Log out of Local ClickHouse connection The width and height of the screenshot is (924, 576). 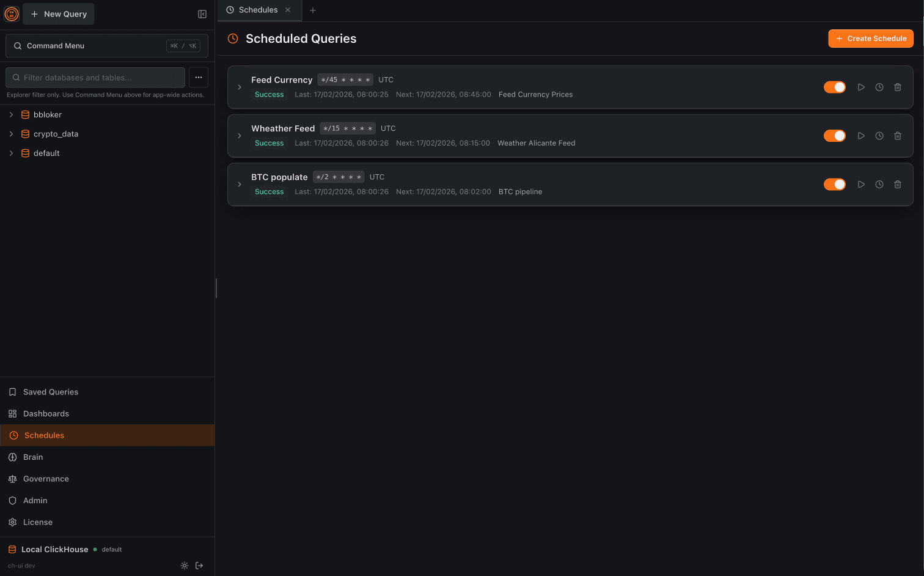pyautogui.click(x=199, y=566)
